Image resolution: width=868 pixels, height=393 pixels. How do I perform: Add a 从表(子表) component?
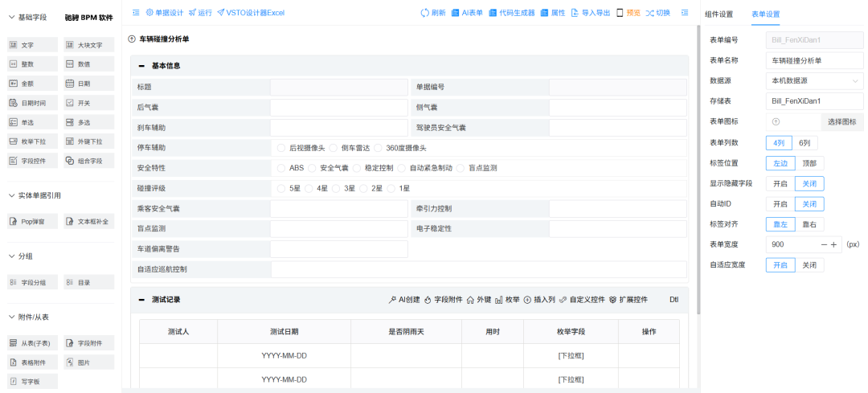click(32, 343)
